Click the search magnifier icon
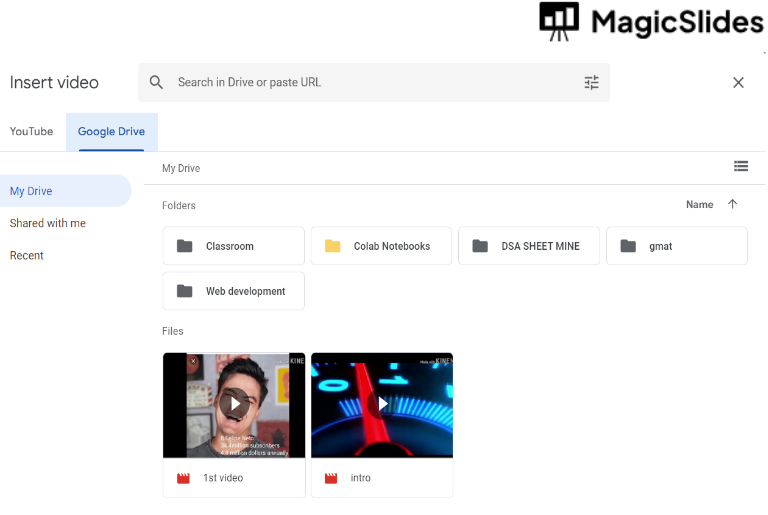 (x=156, y=82)
